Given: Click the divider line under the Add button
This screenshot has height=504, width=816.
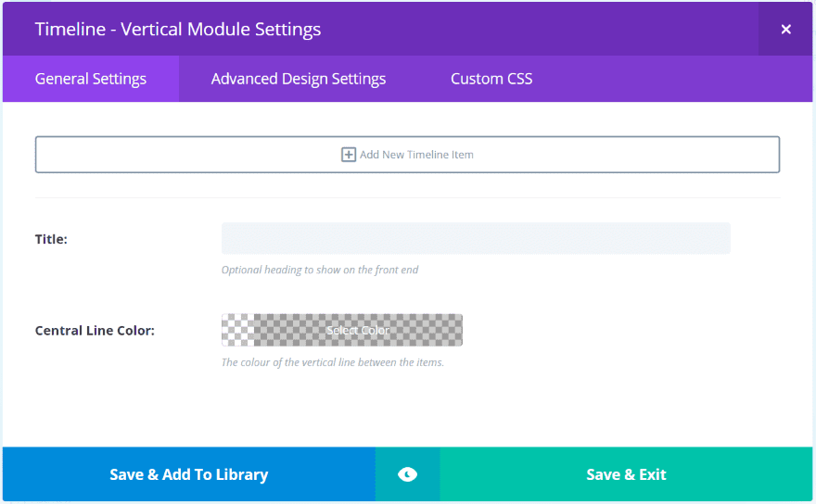Looking at the screenshot, I should pyautogui.click(x=407, y=197).
